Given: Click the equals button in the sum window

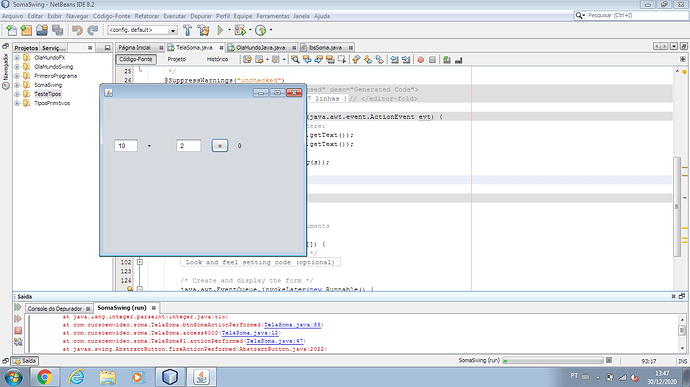Looking at the screenshot, I should click(220, 146).
